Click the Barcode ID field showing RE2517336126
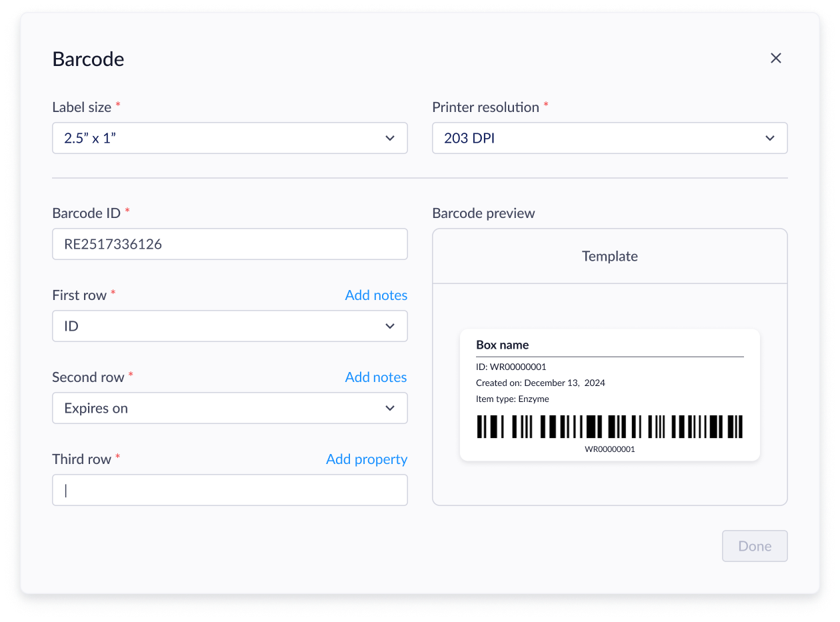The image size is (840, 622). [230, 244]
